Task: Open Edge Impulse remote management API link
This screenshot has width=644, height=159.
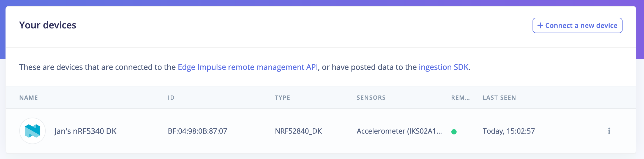Action: [x=248, y=67]
